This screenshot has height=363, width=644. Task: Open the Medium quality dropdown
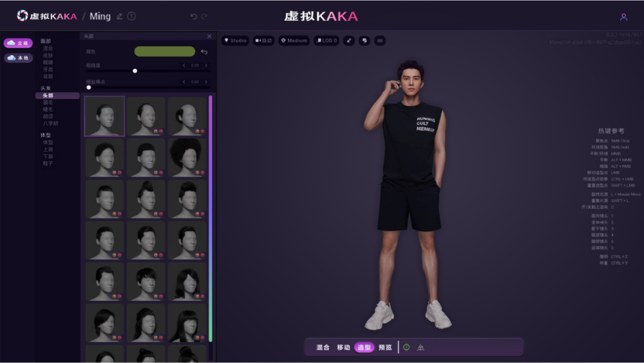294,41
